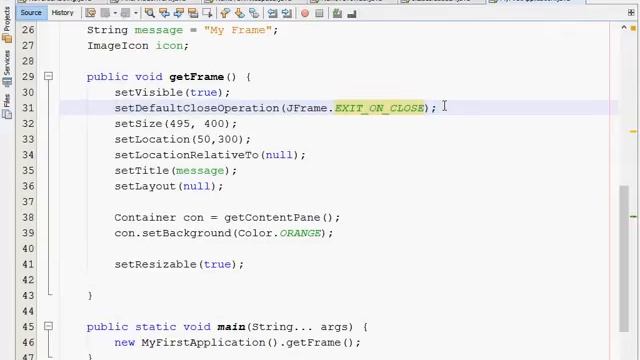Click the Find Selection magnifier icon
This screenshot has height=360, width=640.
[x=150, y=13]
